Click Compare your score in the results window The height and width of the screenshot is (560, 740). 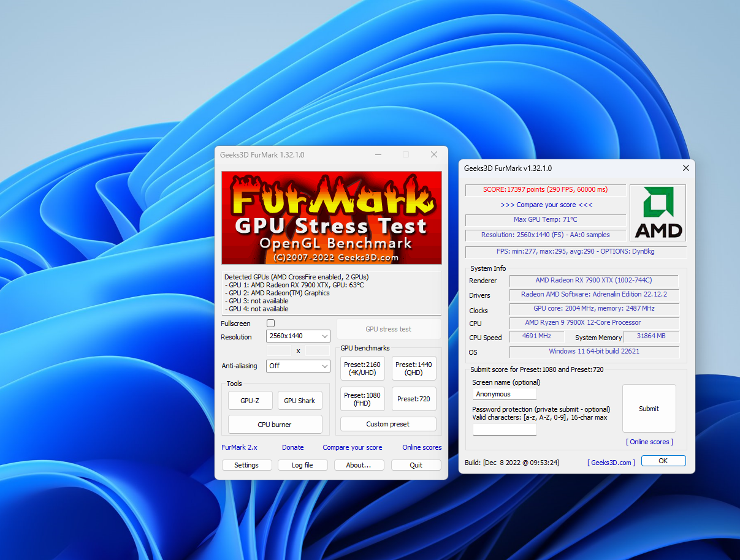546,205
